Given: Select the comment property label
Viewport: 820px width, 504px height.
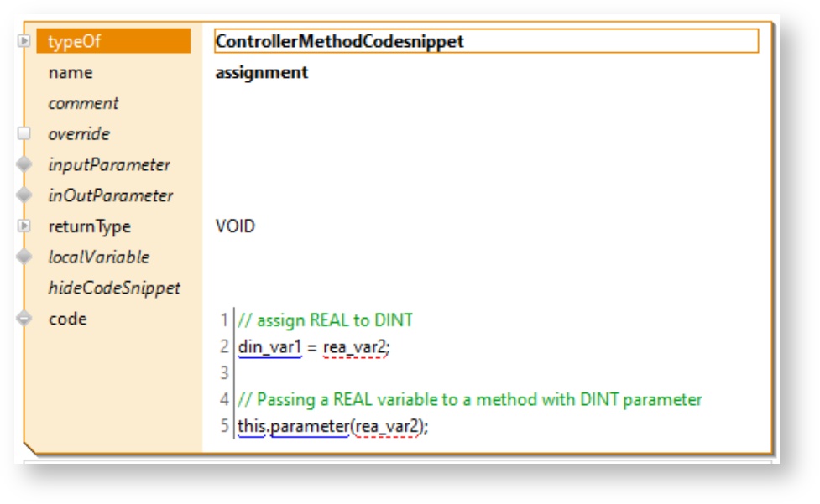Looking at the screenshot, I should [x=83, y=104].
